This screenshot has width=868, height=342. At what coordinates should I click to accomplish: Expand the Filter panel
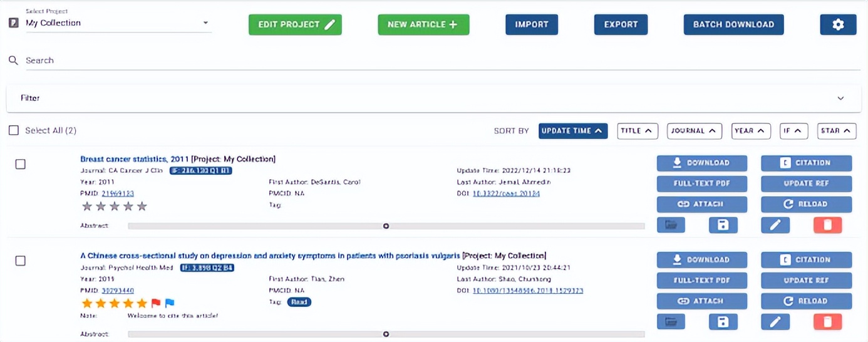coord(840,98)
